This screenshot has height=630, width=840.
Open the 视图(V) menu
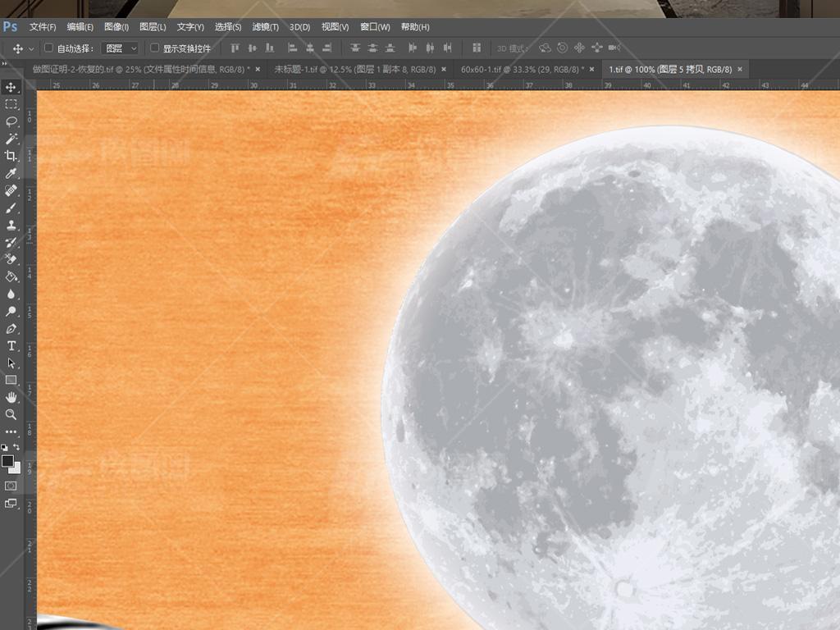[335, 27]
